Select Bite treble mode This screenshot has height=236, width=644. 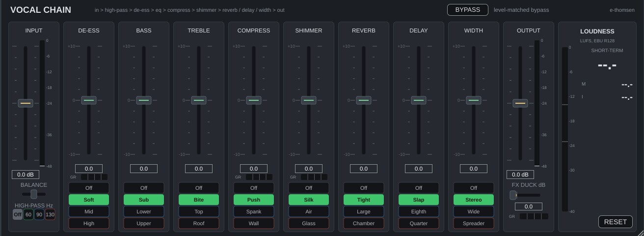coord(199,200)
